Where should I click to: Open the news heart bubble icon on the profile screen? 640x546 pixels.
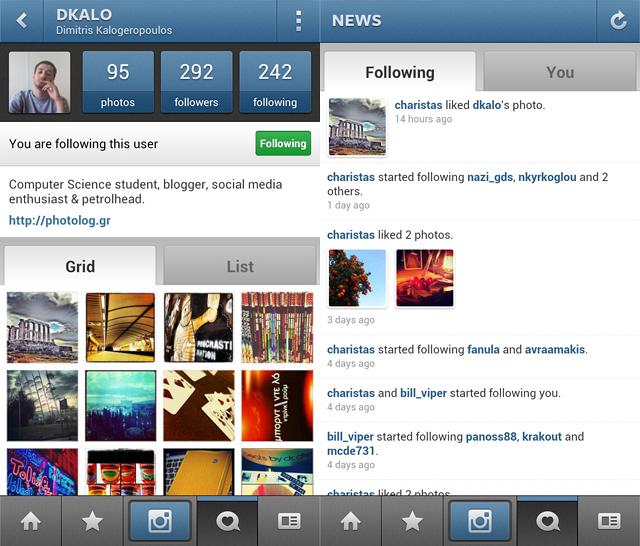(227, 522)
